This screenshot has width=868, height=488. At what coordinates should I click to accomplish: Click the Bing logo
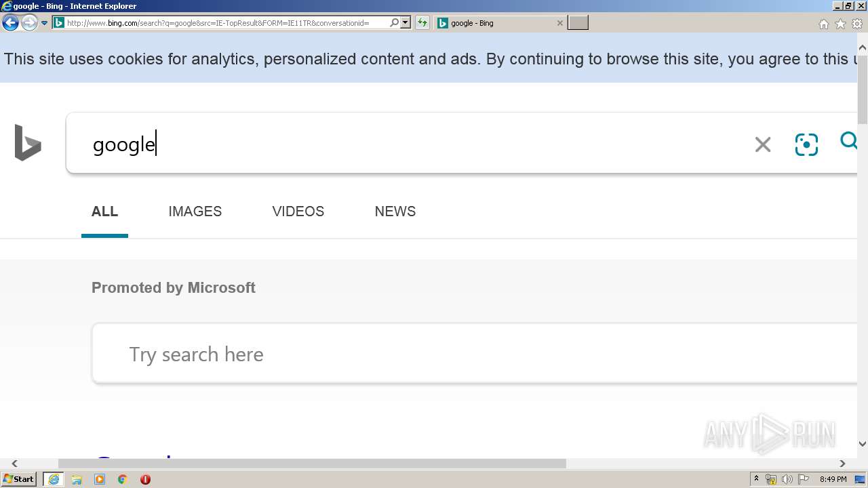[28, 142]
